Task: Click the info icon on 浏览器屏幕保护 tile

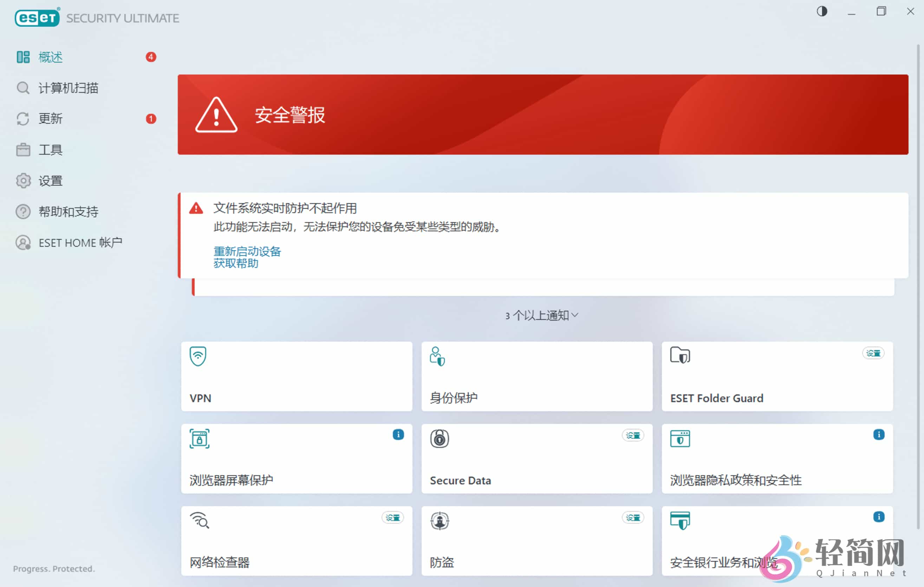Action: click(x=398, y=434)
